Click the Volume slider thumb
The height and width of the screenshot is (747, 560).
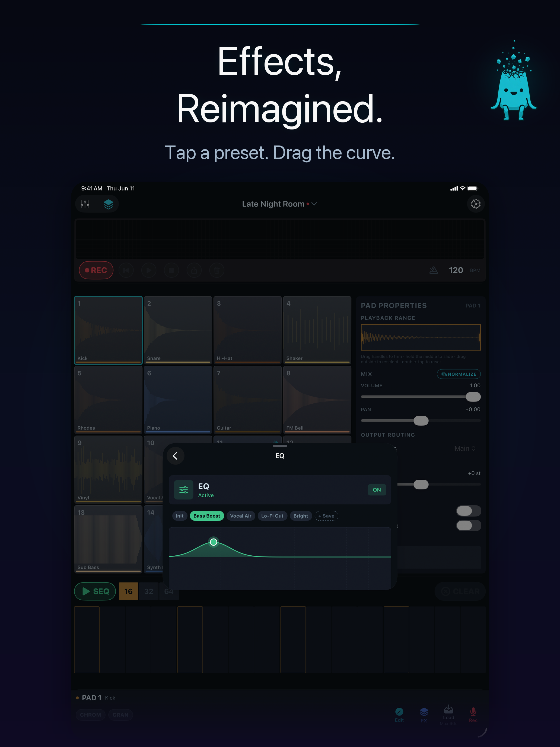pos(473,397)
